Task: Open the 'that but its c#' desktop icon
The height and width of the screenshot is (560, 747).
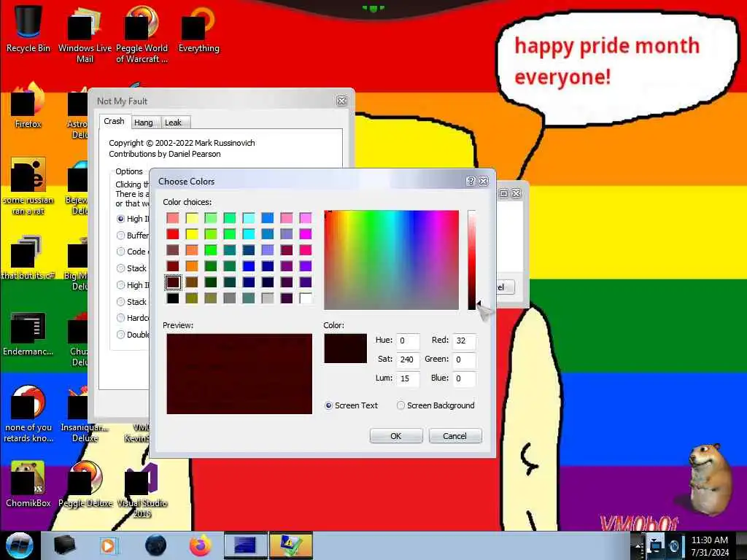Action: [28, 257]
